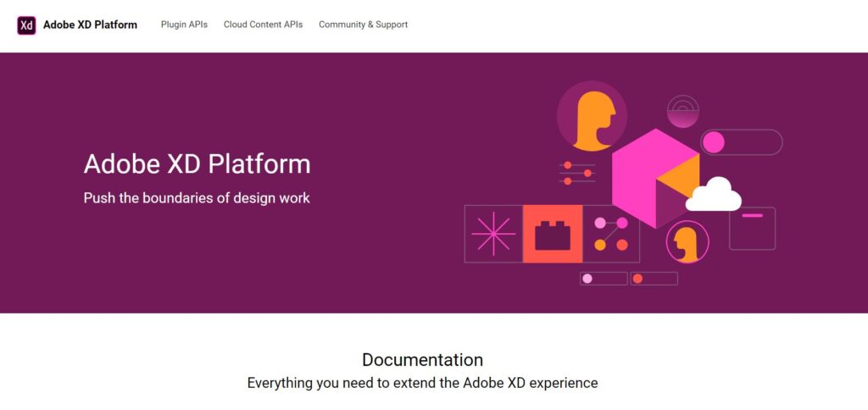
Task: Select the coral dot pill
Action: tap(654, 279)
